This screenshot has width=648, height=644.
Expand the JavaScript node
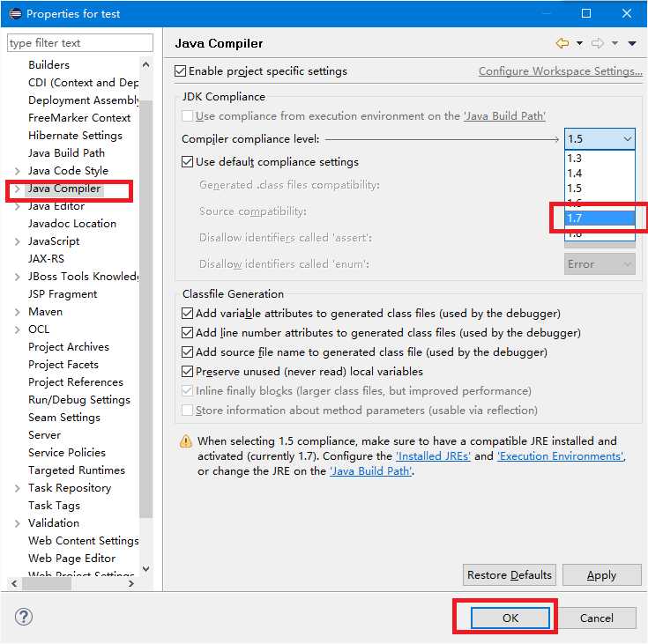(x=17, y=241)
